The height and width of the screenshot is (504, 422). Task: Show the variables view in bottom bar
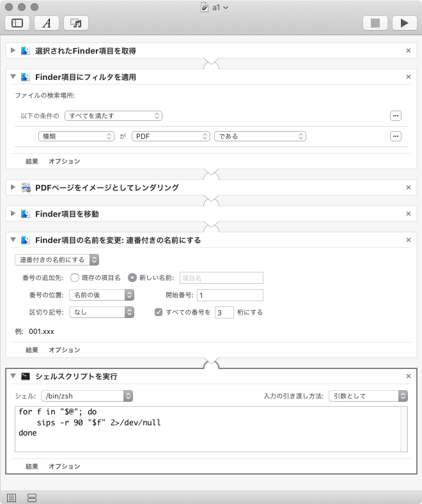(x=32, y=498)
